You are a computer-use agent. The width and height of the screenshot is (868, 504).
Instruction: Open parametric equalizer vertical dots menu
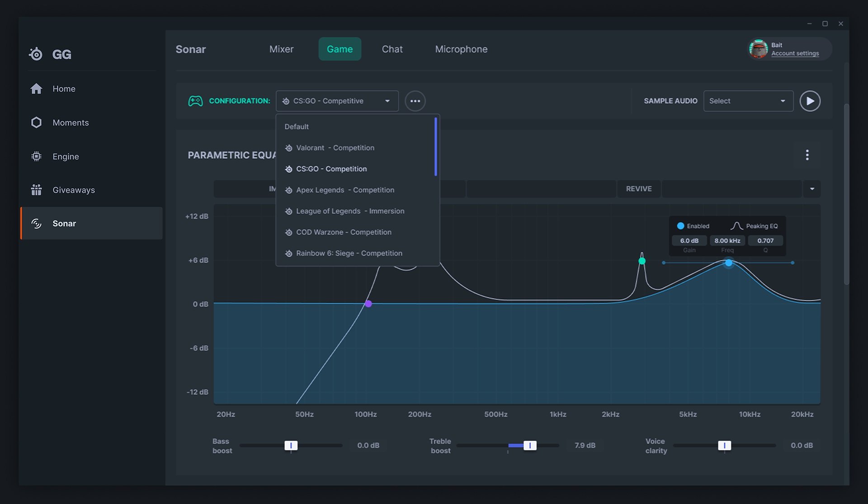807,155
